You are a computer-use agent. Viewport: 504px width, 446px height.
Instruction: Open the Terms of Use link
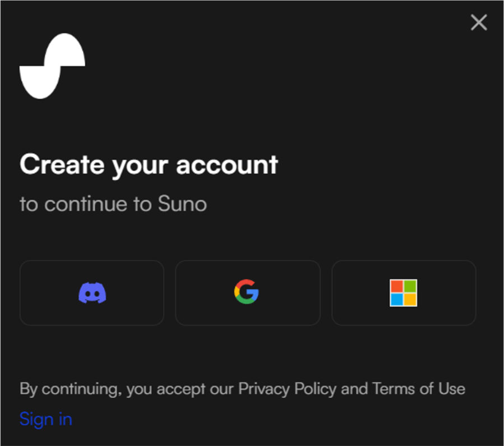(x=419, y=388)
